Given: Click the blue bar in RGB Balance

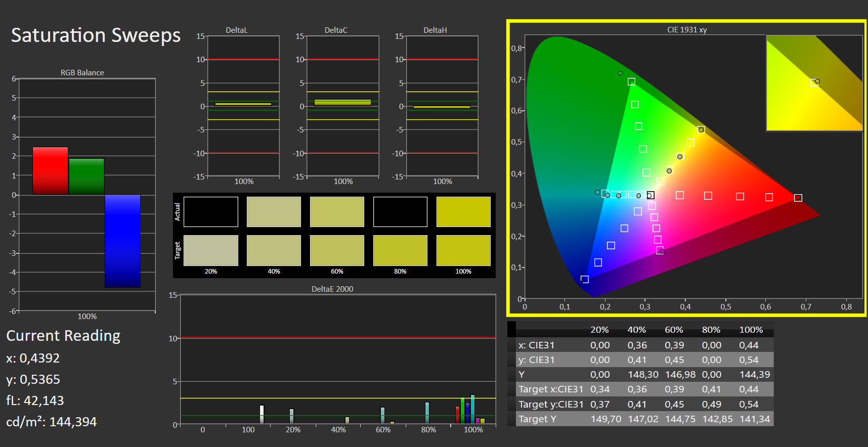Looking at the screenshot, I should click(x=122, y=241).
